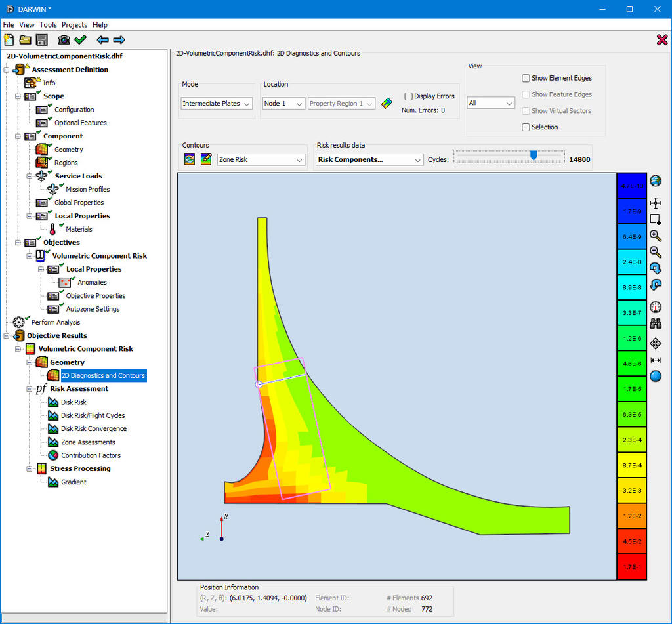Open the Projects menu

coord(74,25)
